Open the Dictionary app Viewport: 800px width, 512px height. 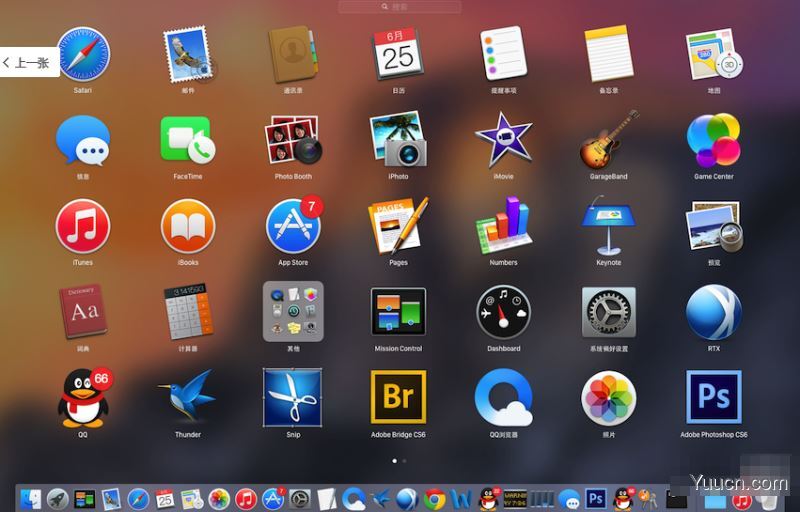coord(83,312)
